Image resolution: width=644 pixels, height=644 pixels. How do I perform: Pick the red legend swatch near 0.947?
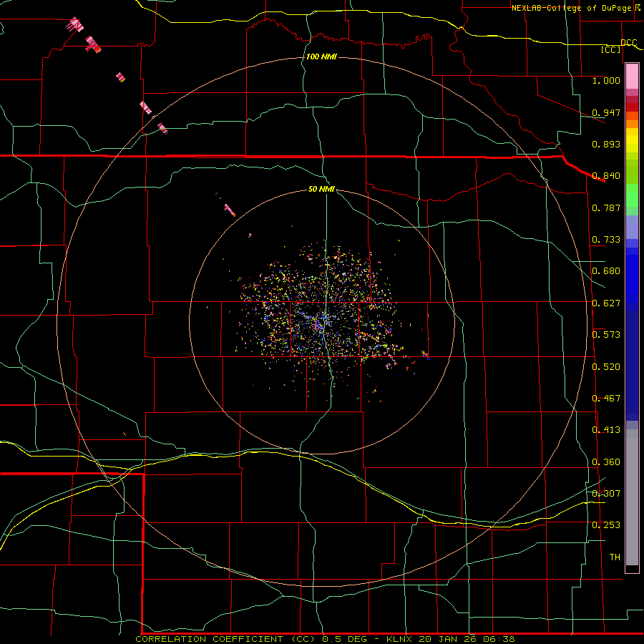point(632,107)
